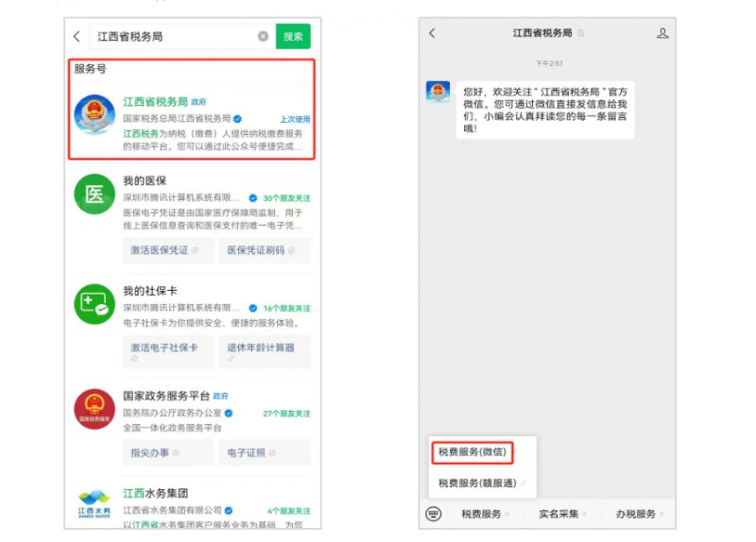This screenshot has width=756, height=542.
Task: Open the 江西省税务局 account avatar in results
Action: click(94, 114)
